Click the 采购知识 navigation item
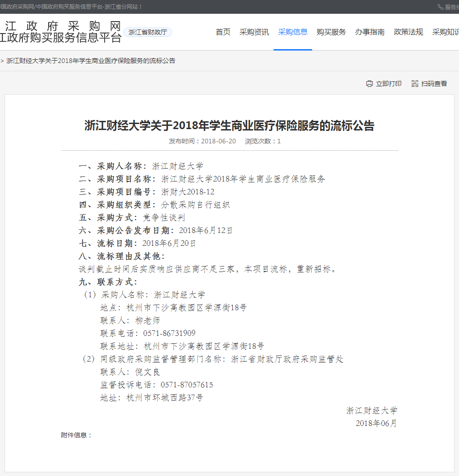Screen dimensions: 459x476 coord(445,32)
